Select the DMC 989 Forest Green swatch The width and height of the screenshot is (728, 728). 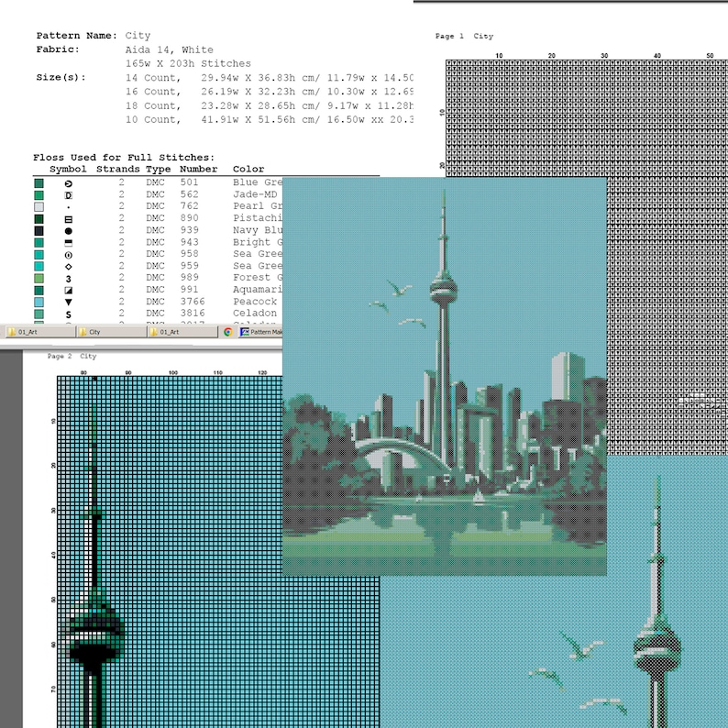click(x=39, y=279)
